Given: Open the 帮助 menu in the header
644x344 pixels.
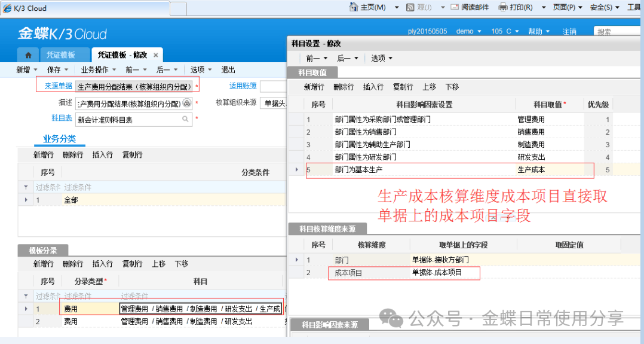Looking at the screenshot, I should point(539,31).
